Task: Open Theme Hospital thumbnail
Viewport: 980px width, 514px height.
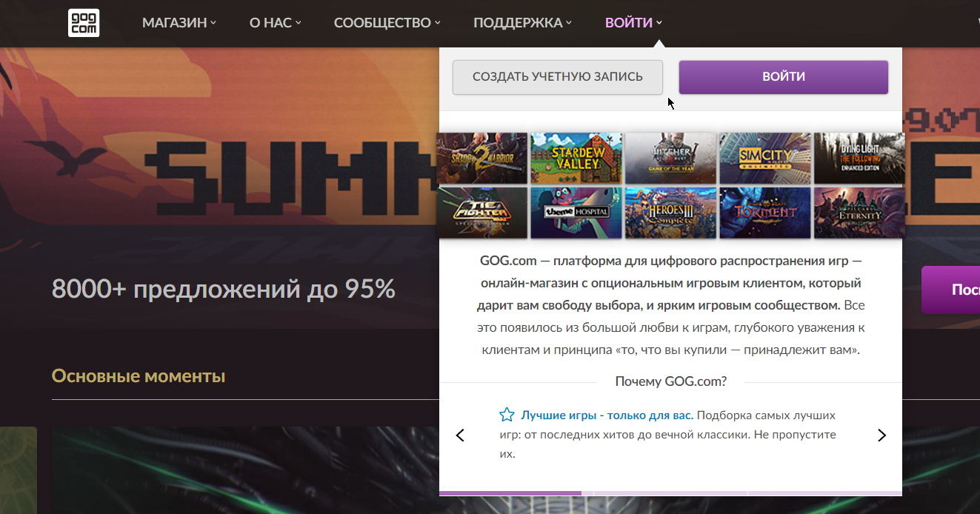Action: click(576, 213)
